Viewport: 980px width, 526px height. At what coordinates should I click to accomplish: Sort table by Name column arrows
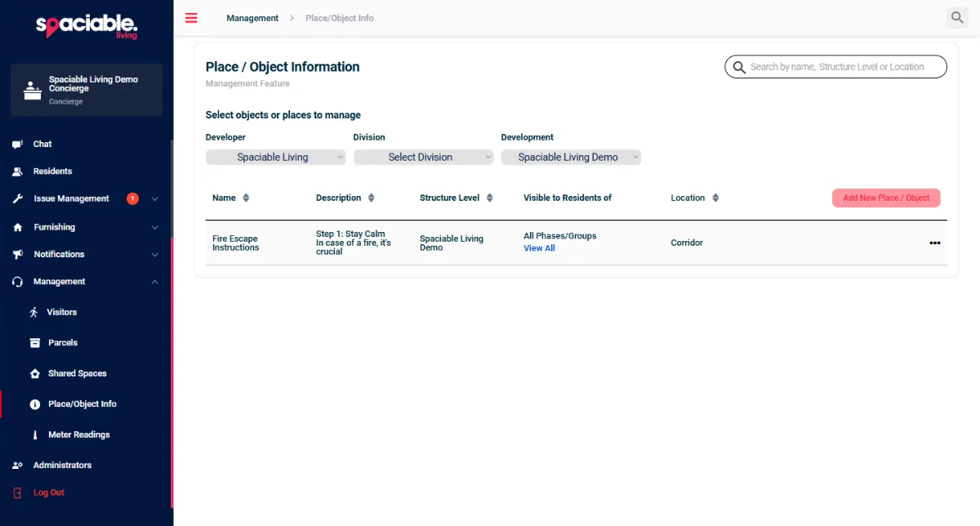[x=246, y=198]
